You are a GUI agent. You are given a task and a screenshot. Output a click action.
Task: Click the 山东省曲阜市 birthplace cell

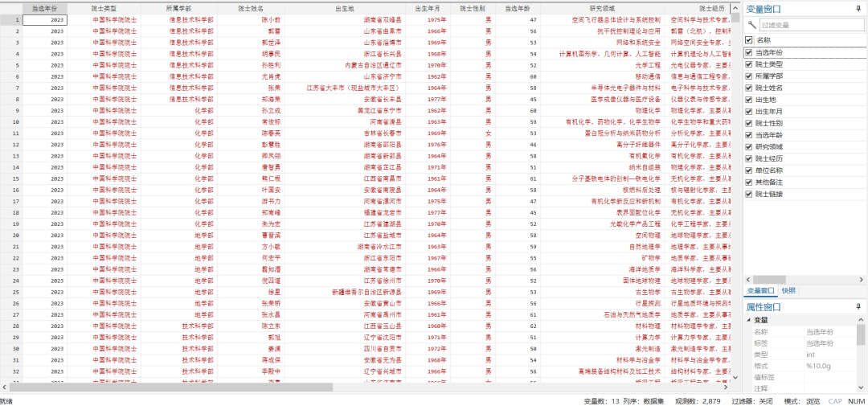[344, 31]
